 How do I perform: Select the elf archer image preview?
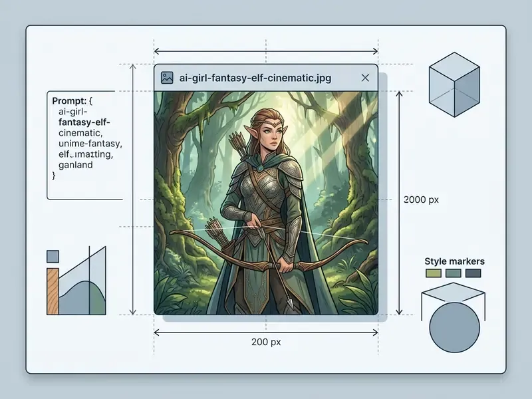(x=266, y=203)
